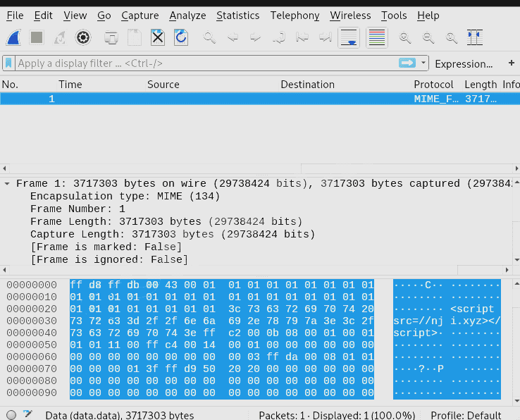Open the View menu
Image resolution: width=520 pixels, height=420 pixels.
(75, 16)
